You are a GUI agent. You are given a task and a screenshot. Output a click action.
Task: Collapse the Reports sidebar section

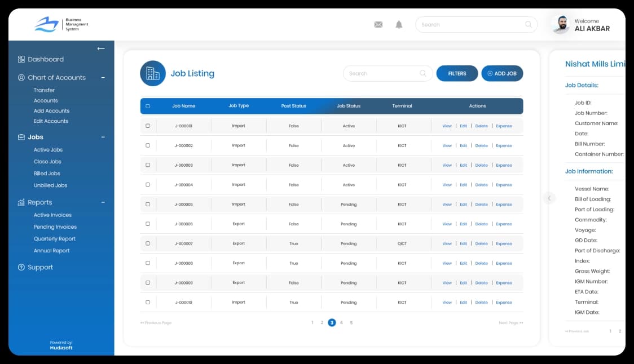pyautogui.click(x=103, y=202)
